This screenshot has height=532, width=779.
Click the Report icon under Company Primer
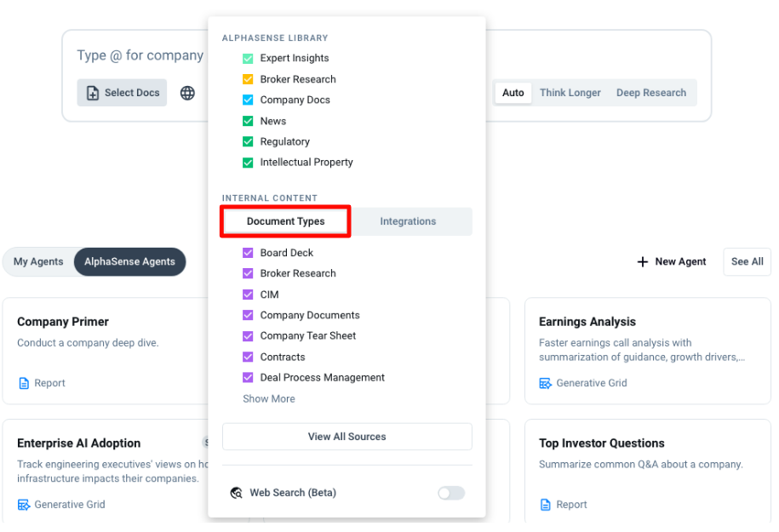(x=24, y=383)
